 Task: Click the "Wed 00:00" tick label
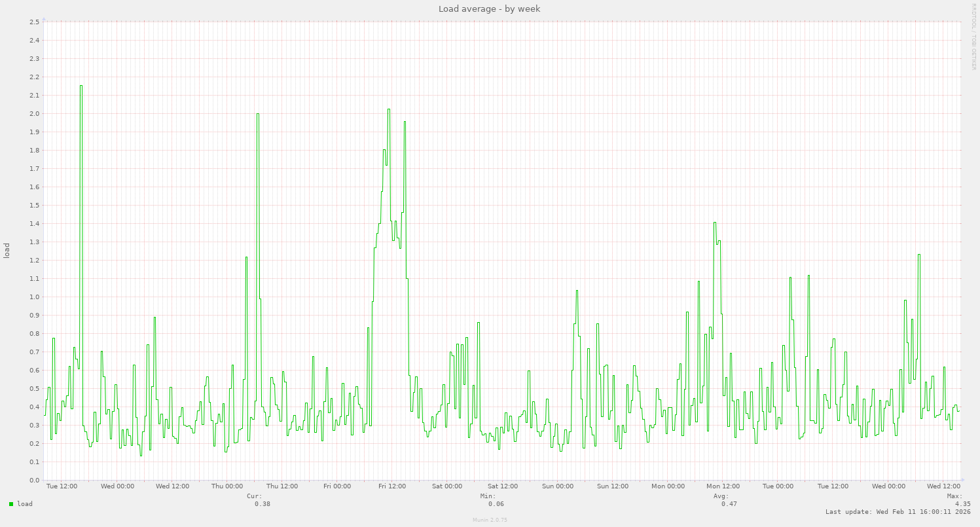118,486
